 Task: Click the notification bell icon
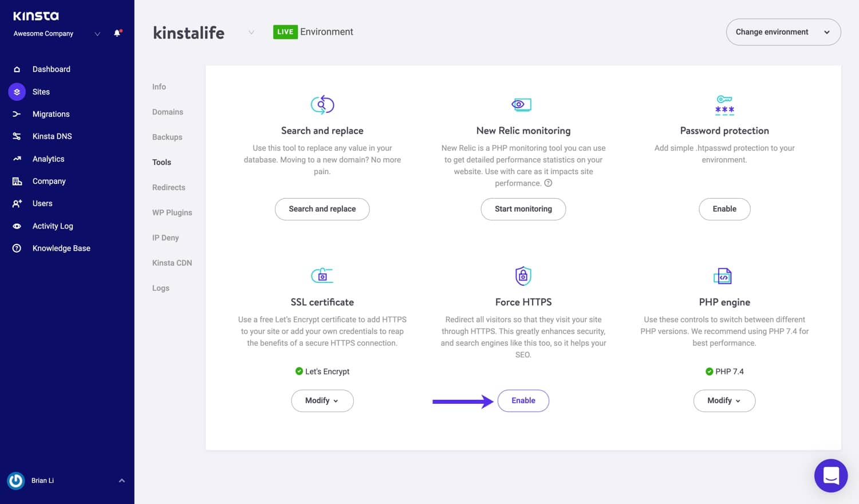(x=117, y=33)
